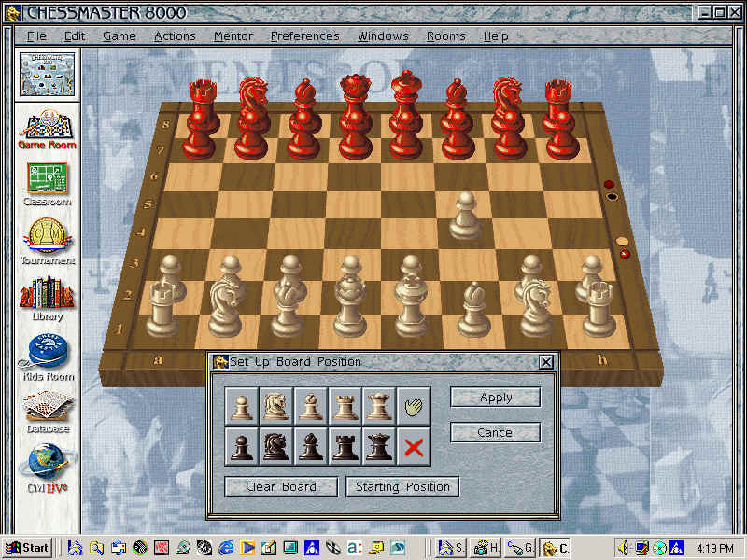
Task: Open the Database room icon
Action: point(48,411)
